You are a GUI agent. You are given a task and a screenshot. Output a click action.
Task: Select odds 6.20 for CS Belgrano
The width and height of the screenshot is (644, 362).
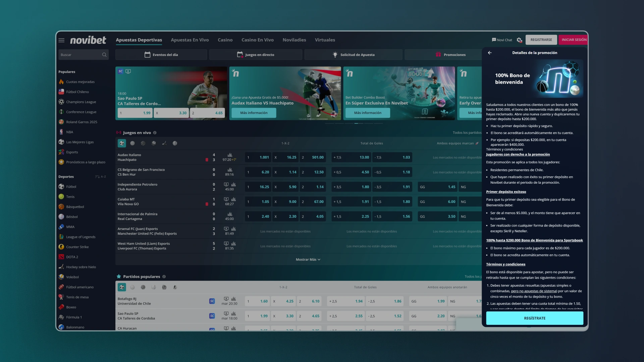pos(258,172)
